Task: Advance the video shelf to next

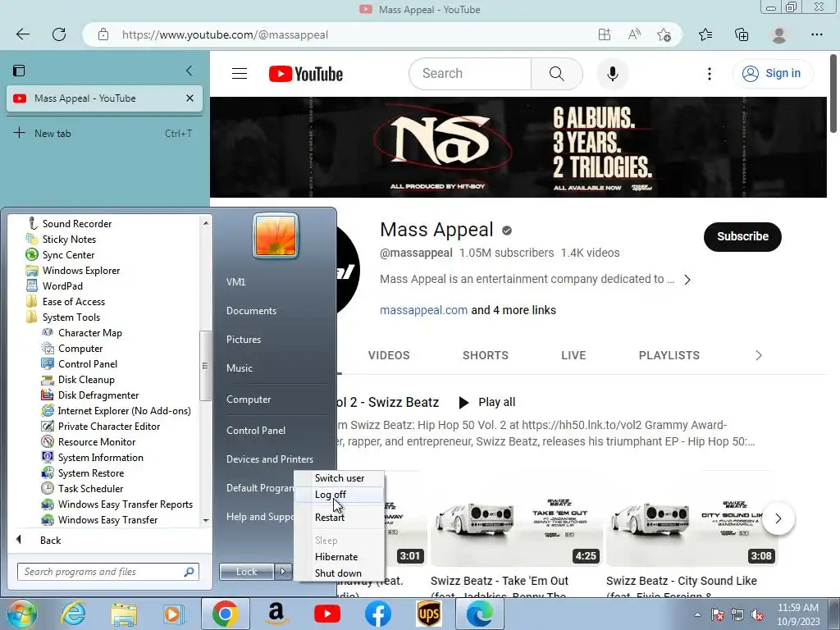Action: [778, 518]
